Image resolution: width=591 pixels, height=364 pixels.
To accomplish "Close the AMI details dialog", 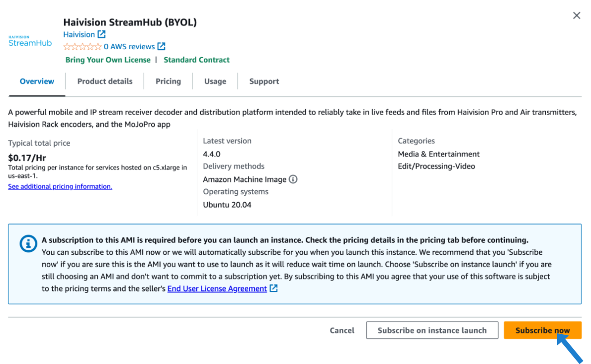I will tap(577, 15).
